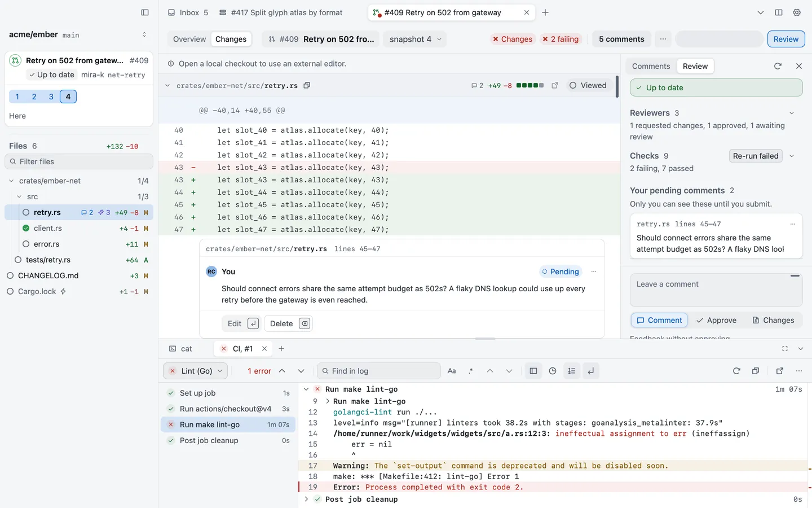
Task: Open CI log more options menu
Action: click(799, 371)
